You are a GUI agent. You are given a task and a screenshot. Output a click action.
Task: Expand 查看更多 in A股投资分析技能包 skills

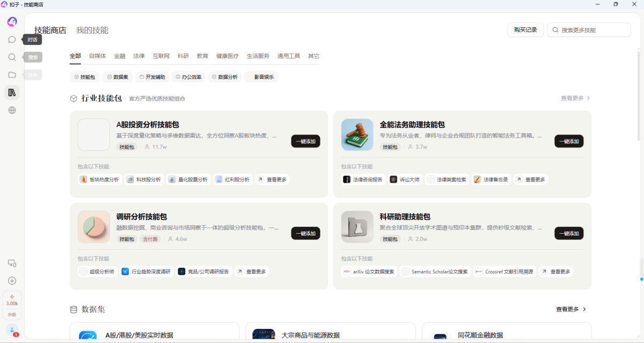point(273,180)
